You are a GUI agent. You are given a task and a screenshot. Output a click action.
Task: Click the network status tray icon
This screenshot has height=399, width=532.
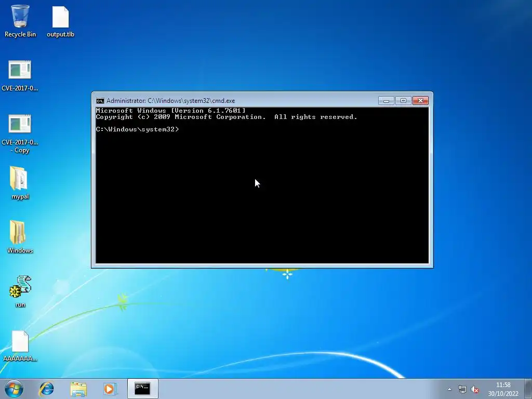click(462, 389)
